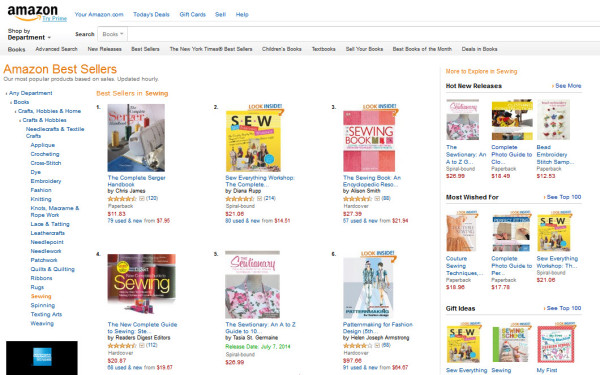The width and height of the screenshot is (600, 375).
Task: Click the Amazon logo
Action: [x=33, y=12]
